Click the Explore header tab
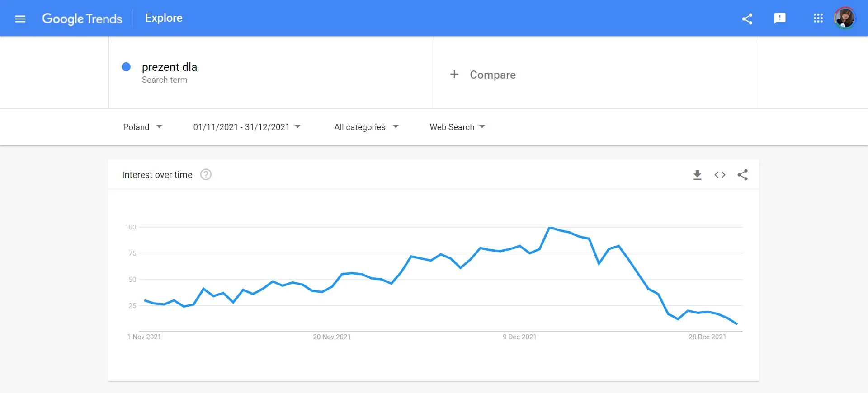Viewport: 868px width, 393px height. [164, 18]
